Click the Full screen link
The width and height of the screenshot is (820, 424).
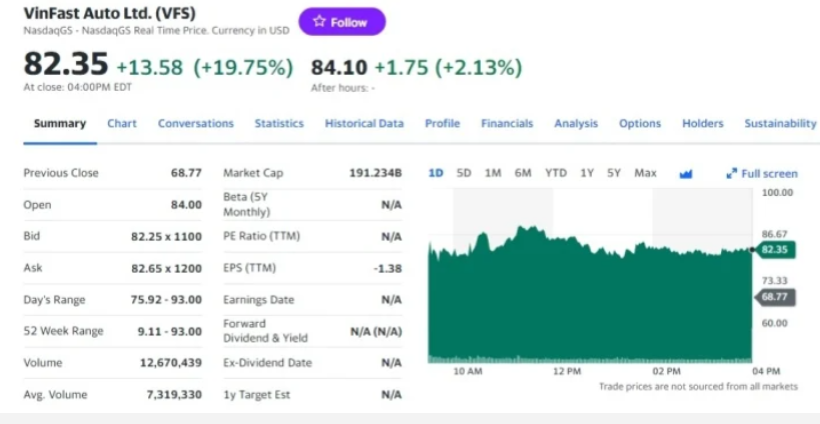coord(768,173)
